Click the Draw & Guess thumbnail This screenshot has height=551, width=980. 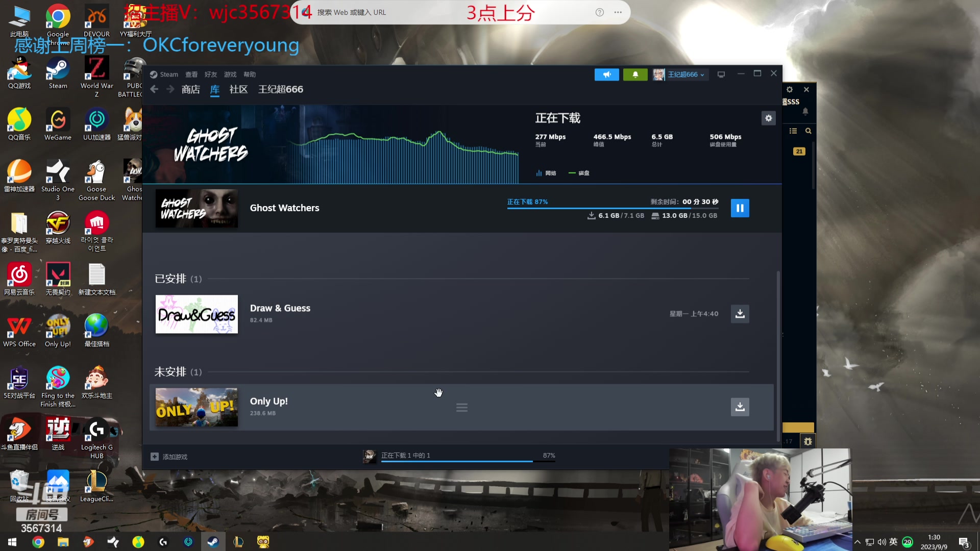point(197,314)
